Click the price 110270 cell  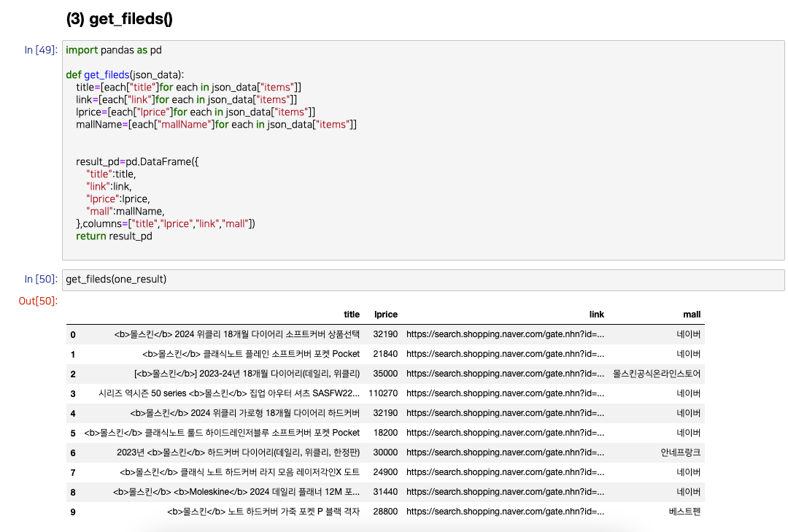tap(383, 393)
